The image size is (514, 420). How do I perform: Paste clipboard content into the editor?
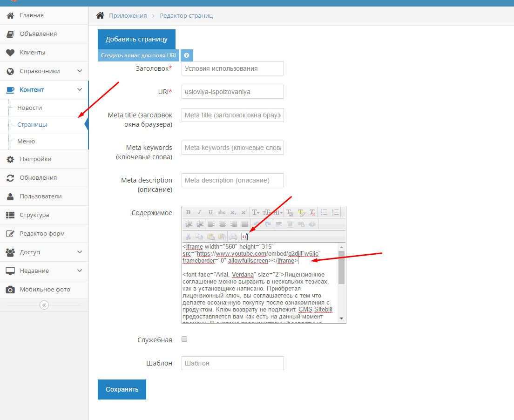pyautogui.click(x=211, y=237)
